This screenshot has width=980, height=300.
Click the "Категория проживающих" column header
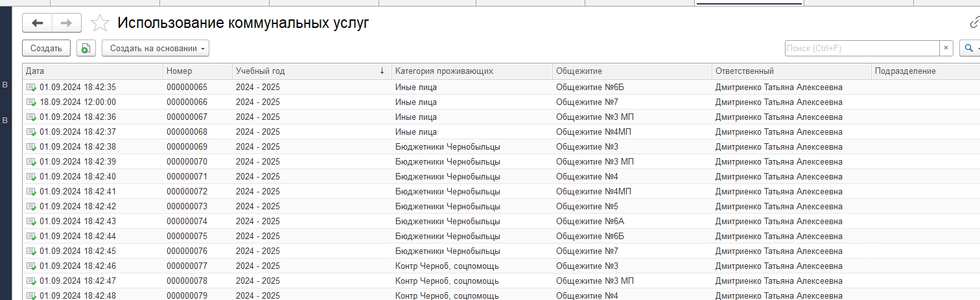(471, 71)
